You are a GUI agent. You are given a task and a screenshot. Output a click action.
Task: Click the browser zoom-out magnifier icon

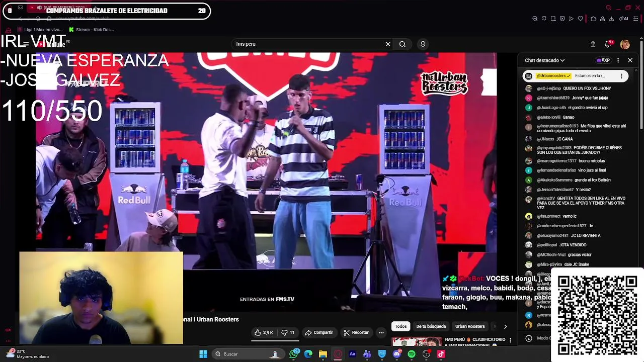pyautogui.click(x=535, y=19)
